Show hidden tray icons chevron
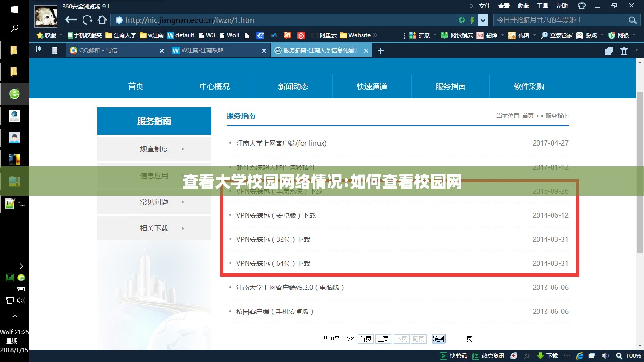The width and height of the screenshot is (644, 362). 21,266
